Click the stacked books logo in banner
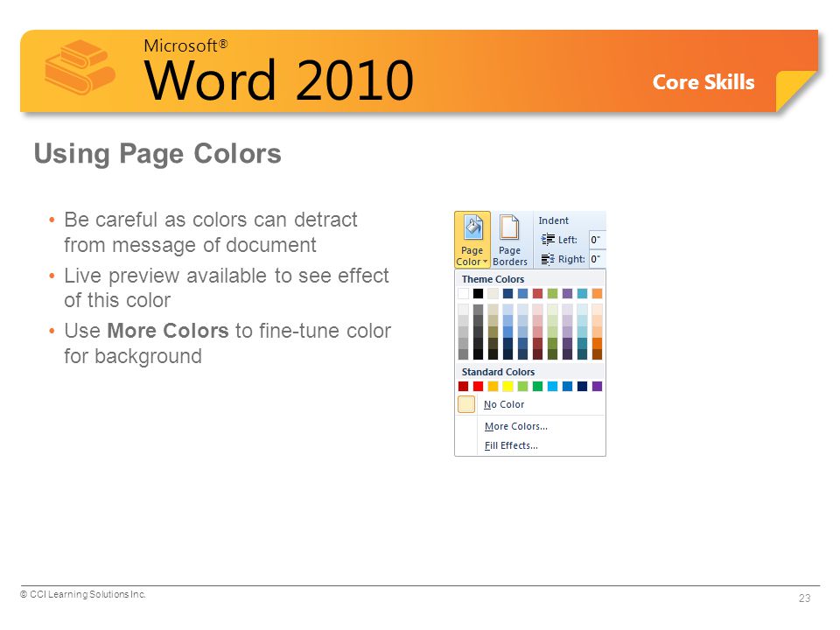Image resolution: width=840 pixels, height=630 pixels. point(80,67)
